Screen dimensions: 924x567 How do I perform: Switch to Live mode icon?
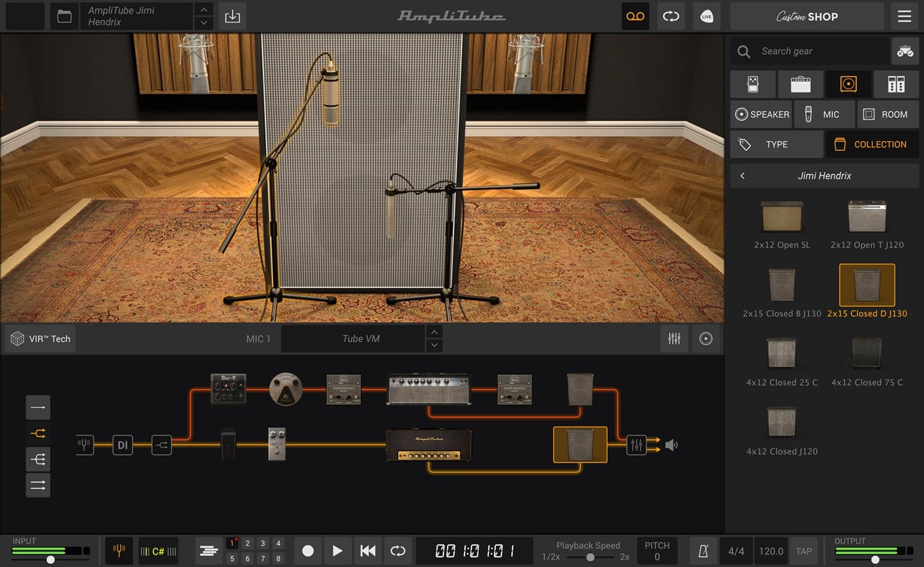coord(707,17)
